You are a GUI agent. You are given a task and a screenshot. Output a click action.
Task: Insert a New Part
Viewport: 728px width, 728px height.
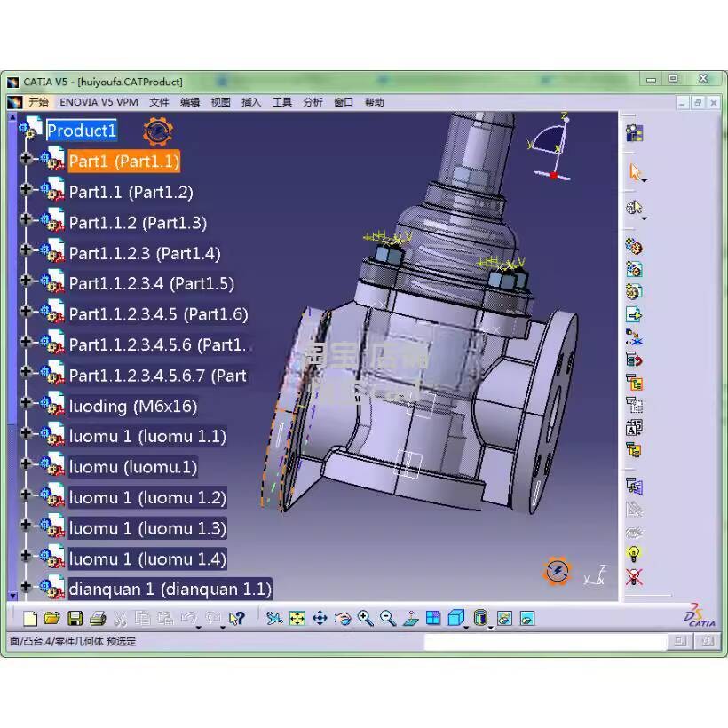(634, 291)
